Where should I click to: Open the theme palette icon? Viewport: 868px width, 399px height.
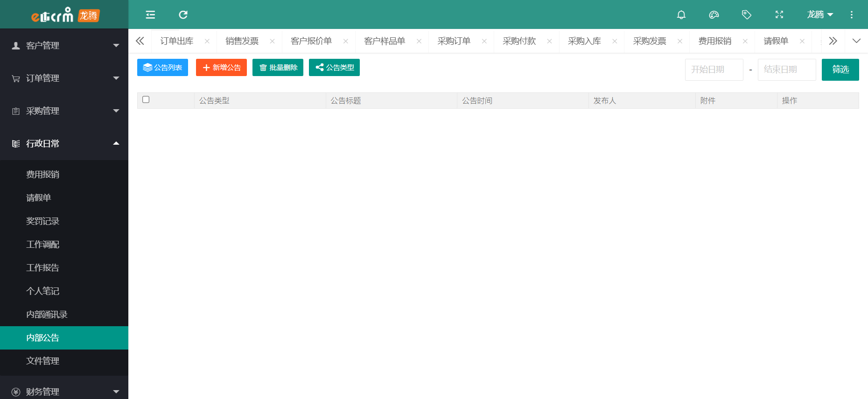coord(714,15)
